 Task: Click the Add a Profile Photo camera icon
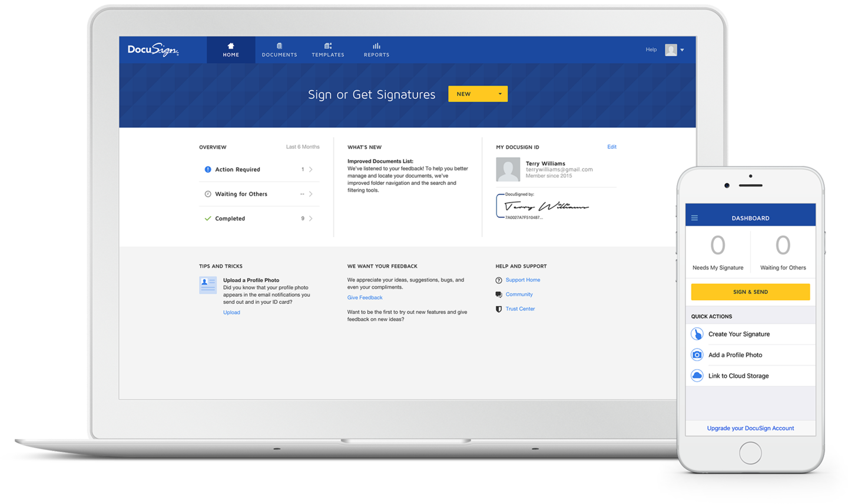pos(697,354)
